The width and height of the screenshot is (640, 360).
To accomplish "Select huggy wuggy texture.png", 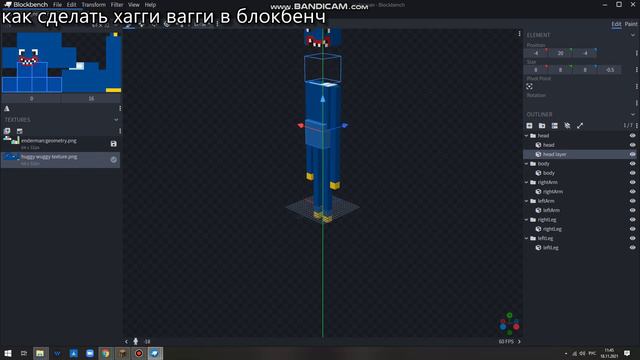I will tap(61, 160).
